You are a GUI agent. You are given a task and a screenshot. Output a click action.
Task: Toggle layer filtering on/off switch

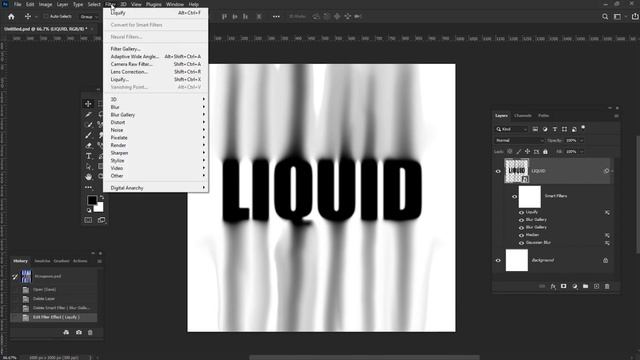point(583,128)
